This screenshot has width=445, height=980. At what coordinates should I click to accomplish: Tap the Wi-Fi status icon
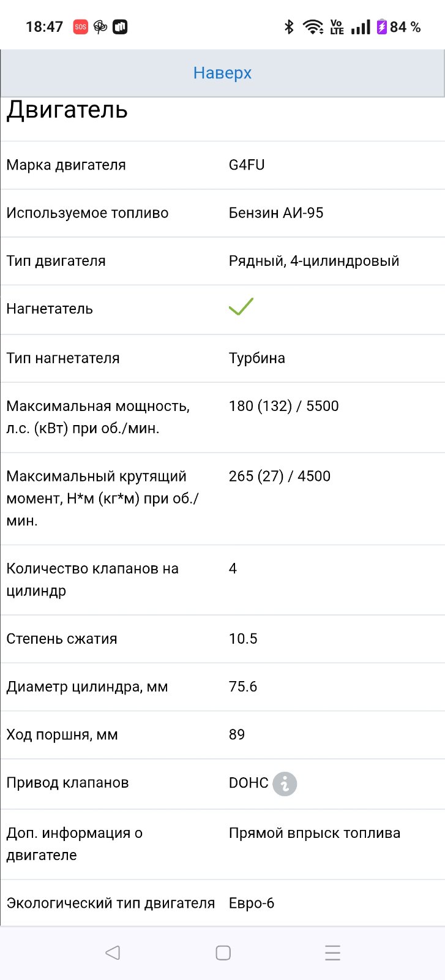(313, 27)
